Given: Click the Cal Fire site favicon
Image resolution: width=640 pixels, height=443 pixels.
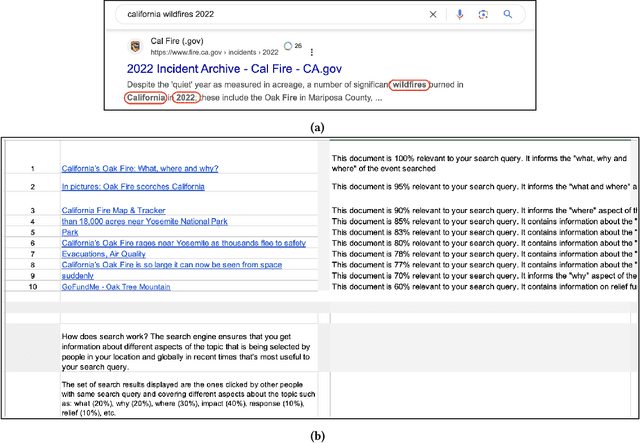Looking at the screenshot, I should click(x=135, y=46).
